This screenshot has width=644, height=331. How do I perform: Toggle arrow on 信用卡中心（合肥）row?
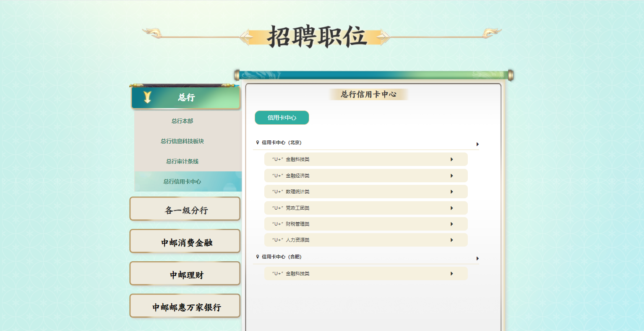(x=477, y=258)
